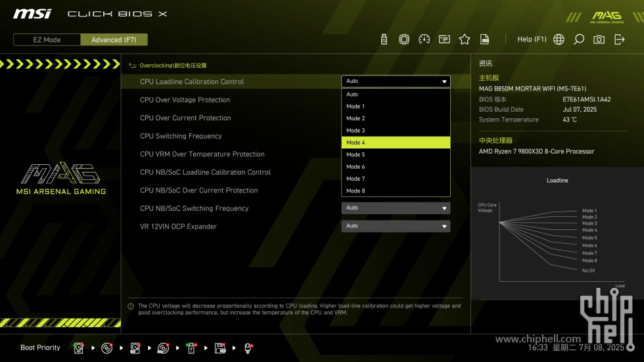This screenshot has height=362, width=644.
Task: Select the VR 12VIN OCP Expander label
Action: pos(178,226)
